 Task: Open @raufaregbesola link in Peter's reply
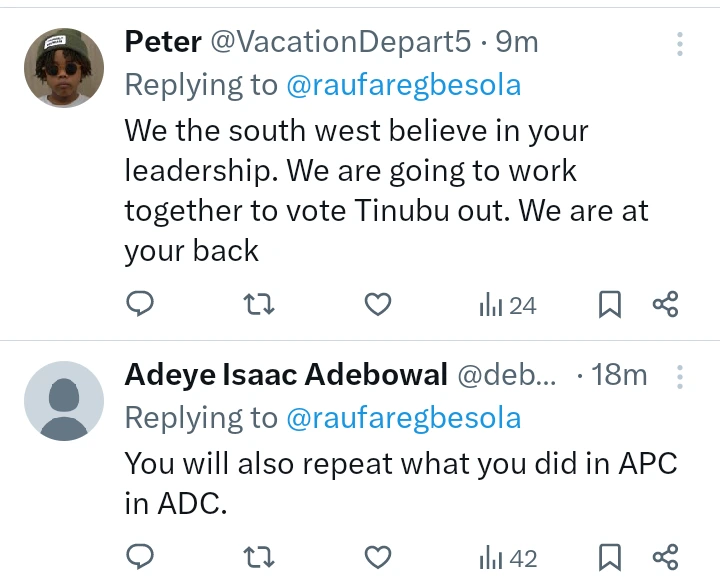(x=404, y=85)
